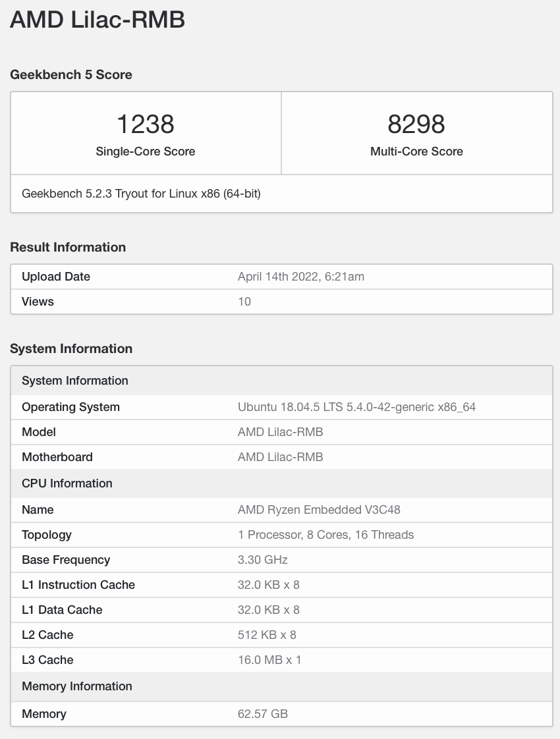Click the Views count row

click(281, 302)
